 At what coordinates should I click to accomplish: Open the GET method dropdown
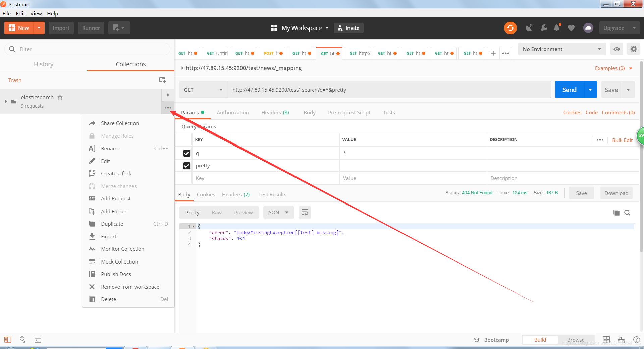(203, 90)
